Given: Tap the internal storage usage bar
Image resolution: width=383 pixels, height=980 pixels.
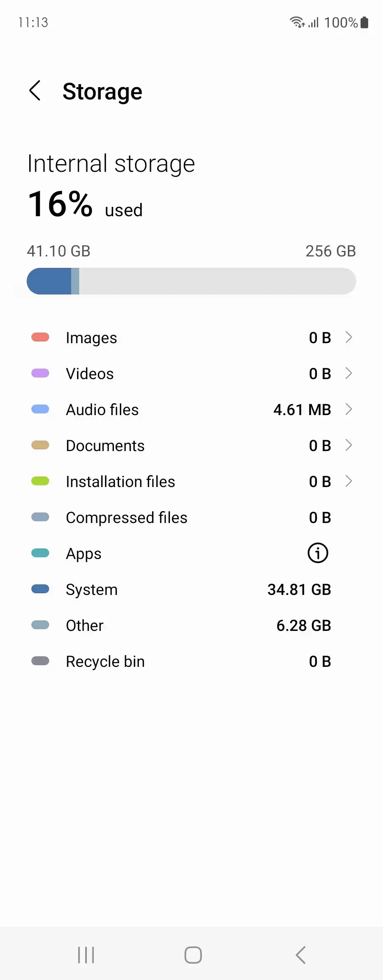Looking at the screenshot, I should [191, 281].
